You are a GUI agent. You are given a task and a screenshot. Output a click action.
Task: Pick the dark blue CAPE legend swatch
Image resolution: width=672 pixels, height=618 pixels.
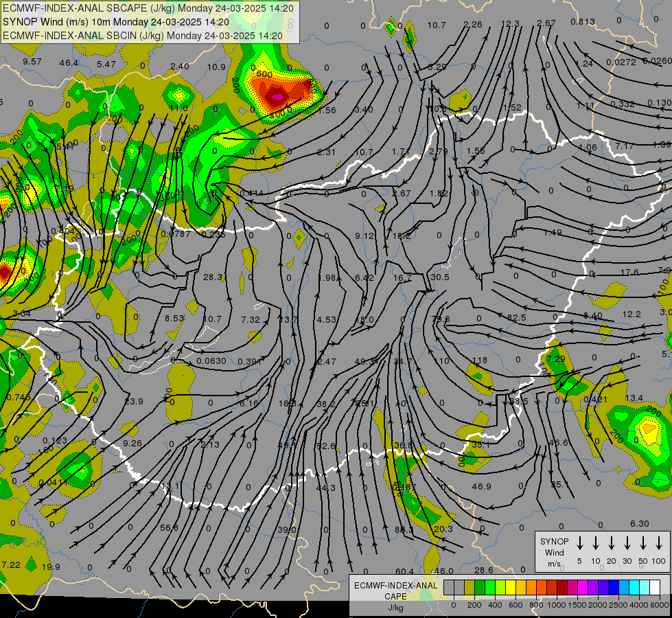[613, 587]
